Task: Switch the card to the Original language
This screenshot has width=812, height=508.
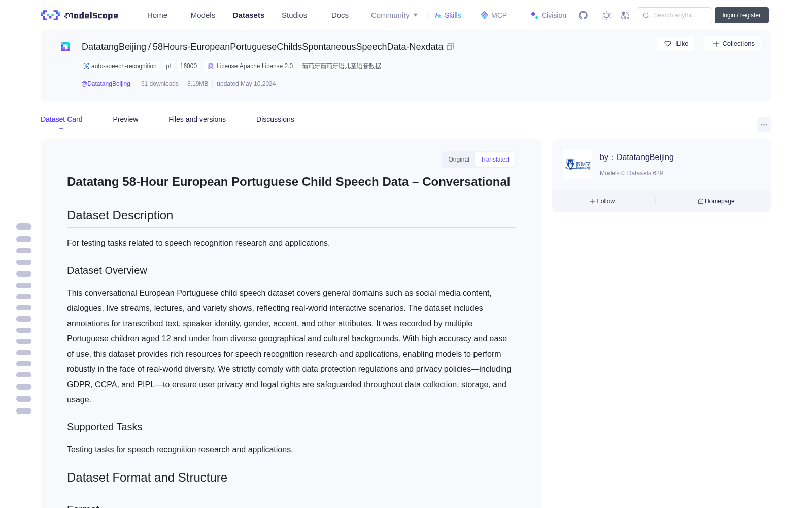Action: coord(459,160)
